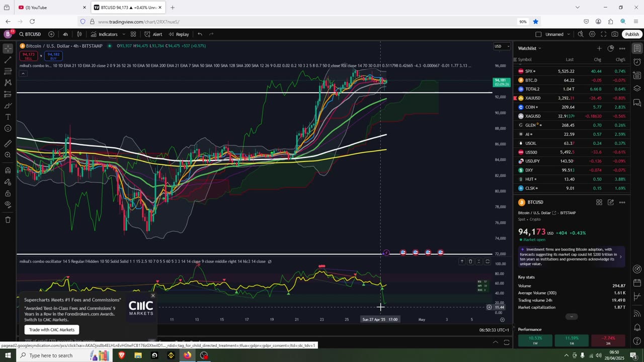Toggle hide all drawings eye icon

8,205
